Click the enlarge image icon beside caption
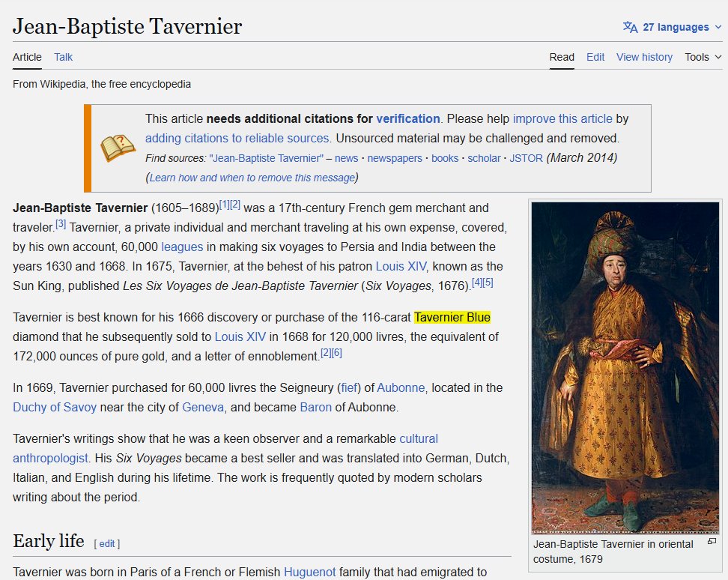Screen dimensions: 728x580 (712, 541)
